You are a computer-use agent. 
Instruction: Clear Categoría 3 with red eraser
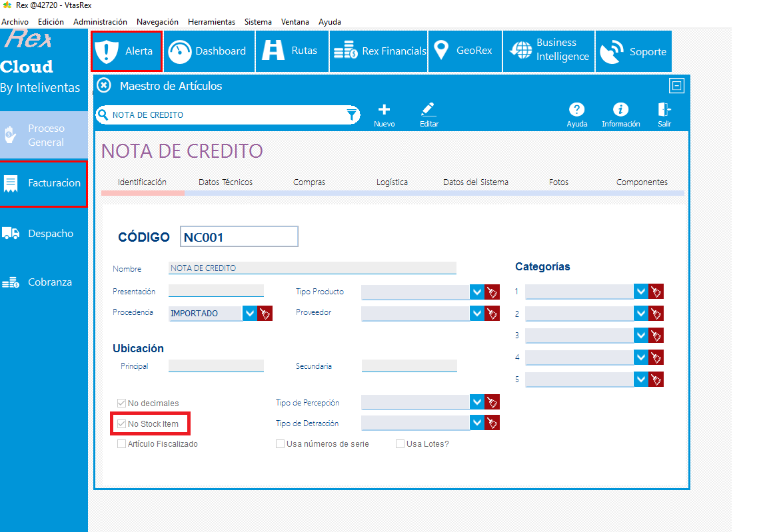tap(656, 336)
